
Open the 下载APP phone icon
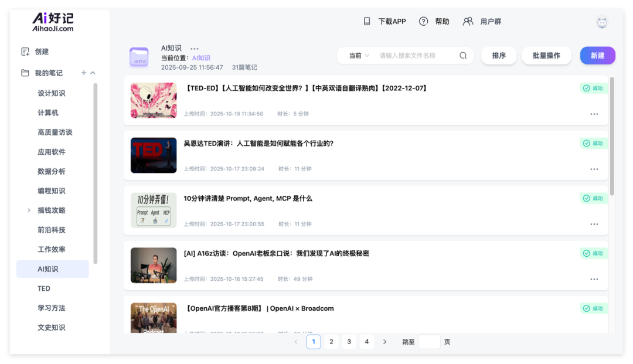coord(366,21)
